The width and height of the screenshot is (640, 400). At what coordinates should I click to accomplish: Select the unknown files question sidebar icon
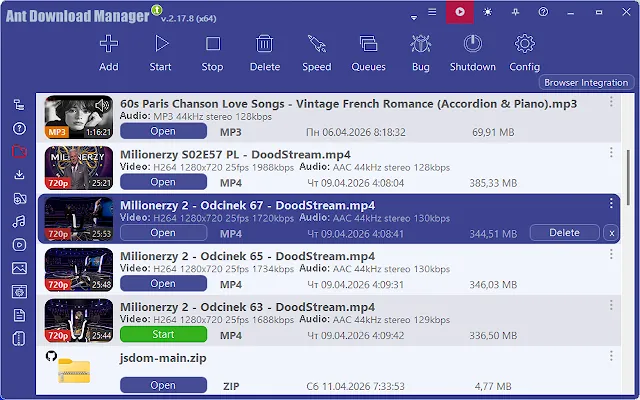[x=19, y=129]
